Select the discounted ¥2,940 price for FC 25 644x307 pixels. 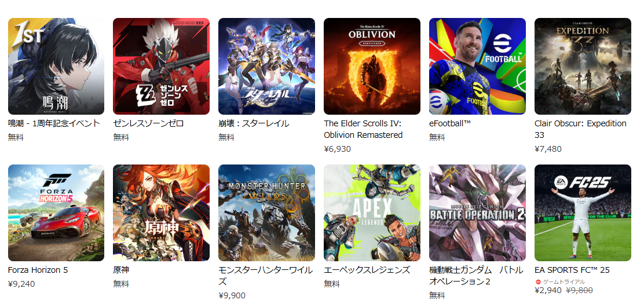pyautogui.click(x=548, y=291)
